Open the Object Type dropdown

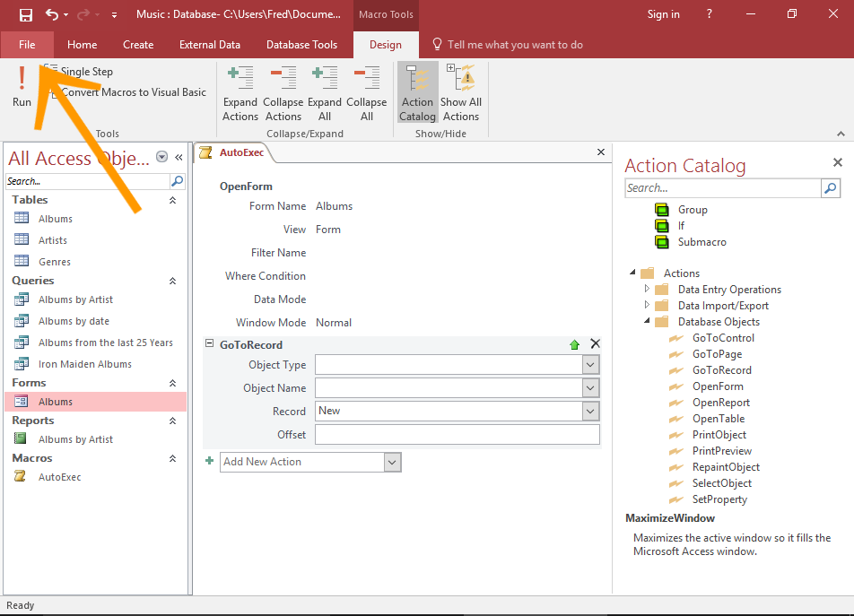pos(590,365)
